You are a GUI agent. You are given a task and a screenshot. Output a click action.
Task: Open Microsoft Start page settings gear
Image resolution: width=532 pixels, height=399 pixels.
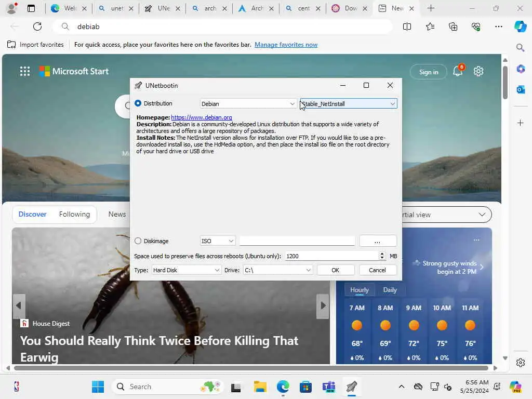click(478, 71)
